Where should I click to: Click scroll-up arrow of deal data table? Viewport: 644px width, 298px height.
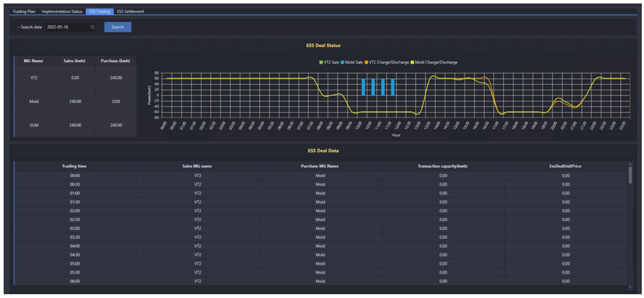click(x=630, y=164)
